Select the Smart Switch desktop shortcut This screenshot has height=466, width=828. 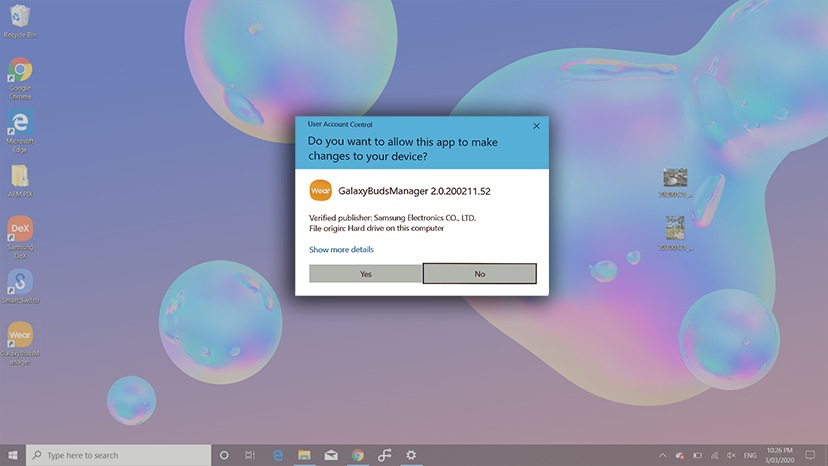pos(20,286)
